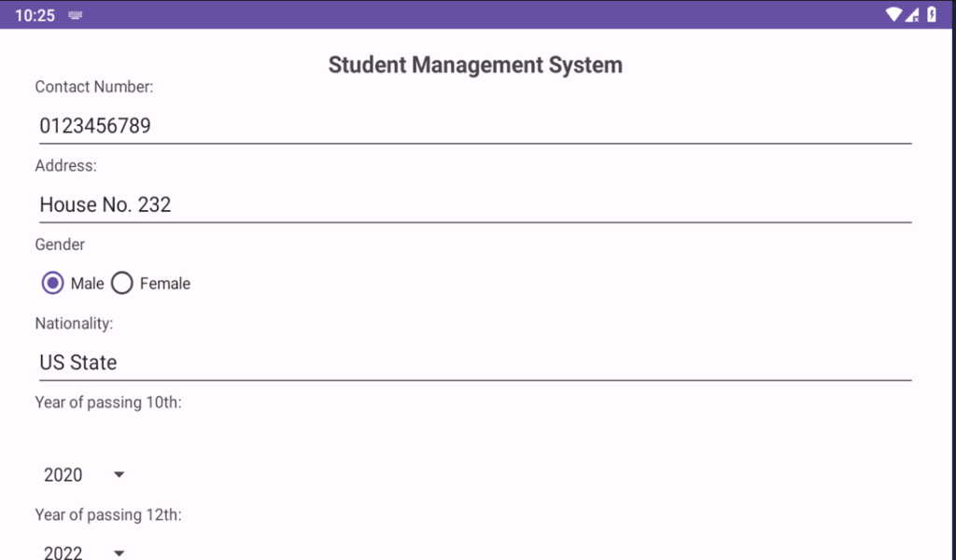Click the time display showing 10:25
The height and width of the screenshot is (560, 956).
tap(35, 15)
